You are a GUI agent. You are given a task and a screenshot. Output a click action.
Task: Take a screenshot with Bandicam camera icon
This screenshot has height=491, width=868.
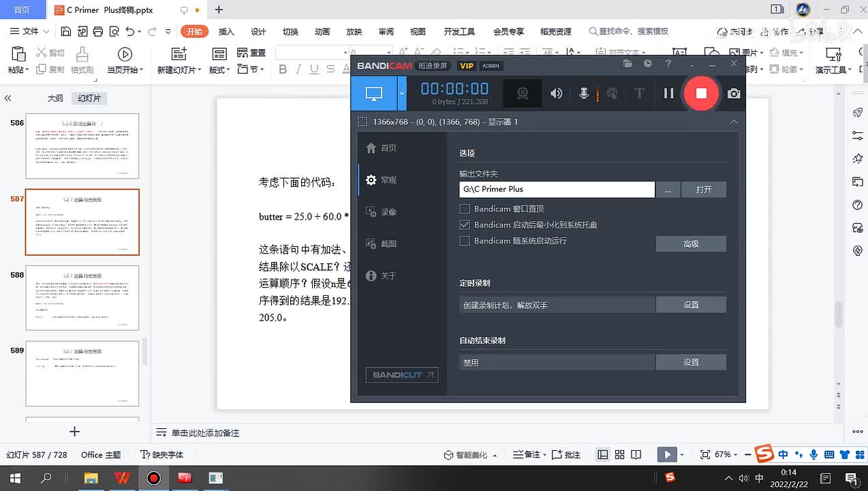coord(734,94)
